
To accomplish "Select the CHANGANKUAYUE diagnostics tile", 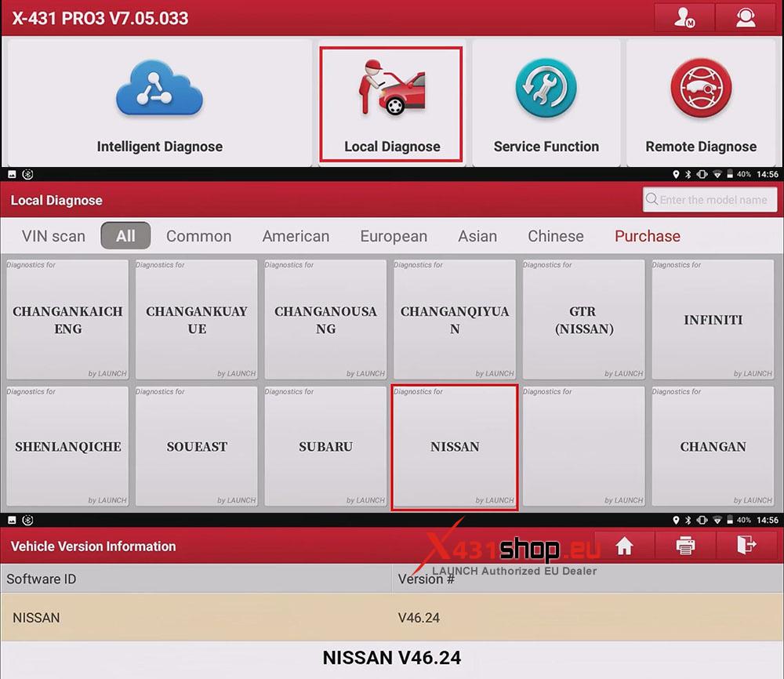I will click(x=197, y=319).
